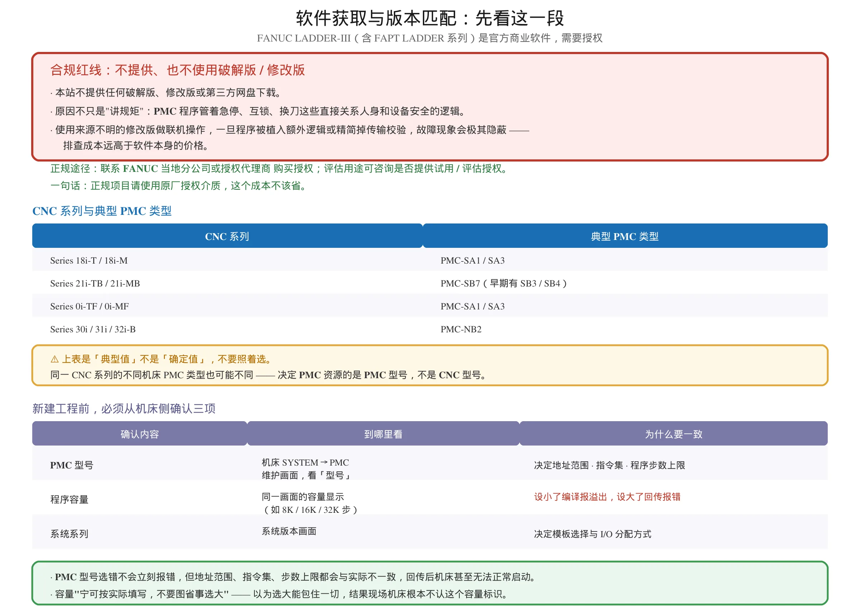Click the green line 一句话：正规项目请使用原厂授权介质
860x616 pixels.
(179, 186)
